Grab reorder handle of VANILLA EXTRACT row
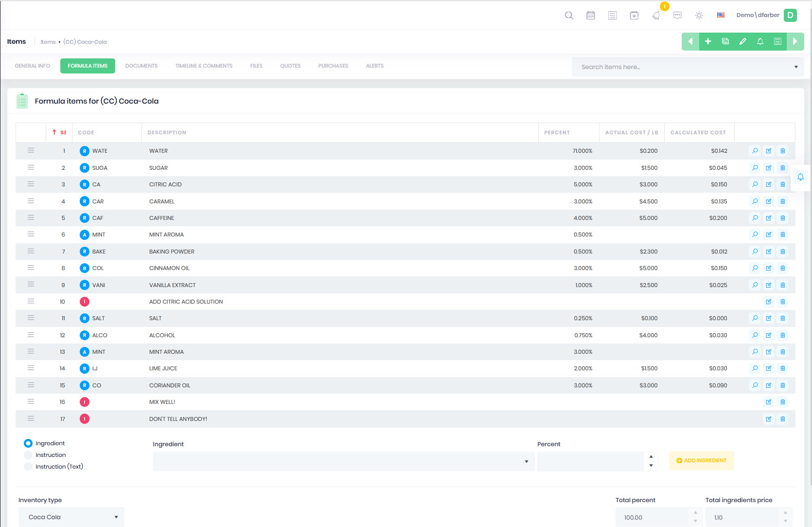812x527 pixels. point(31,284)
